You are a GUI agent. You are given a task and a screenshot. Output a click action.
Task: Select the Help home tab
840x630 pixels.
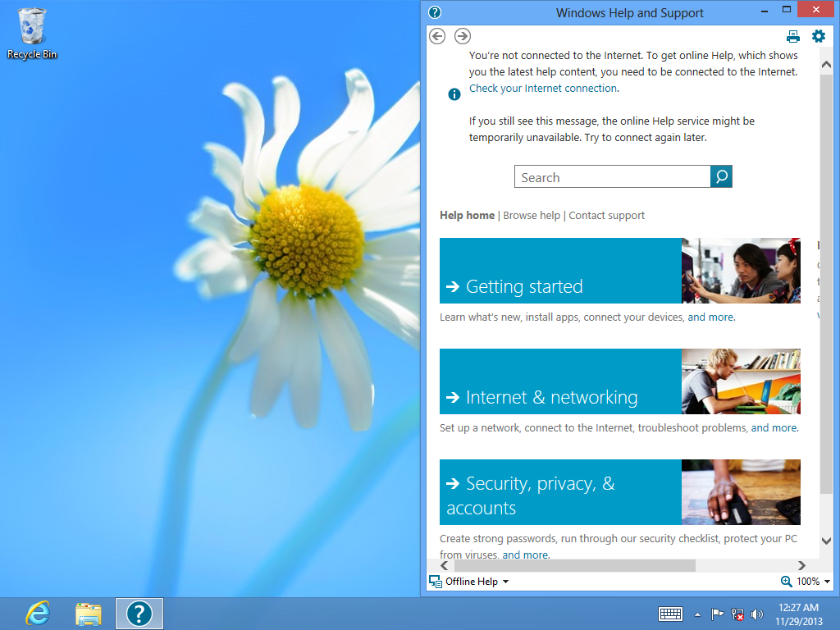[x=467, y=216]
